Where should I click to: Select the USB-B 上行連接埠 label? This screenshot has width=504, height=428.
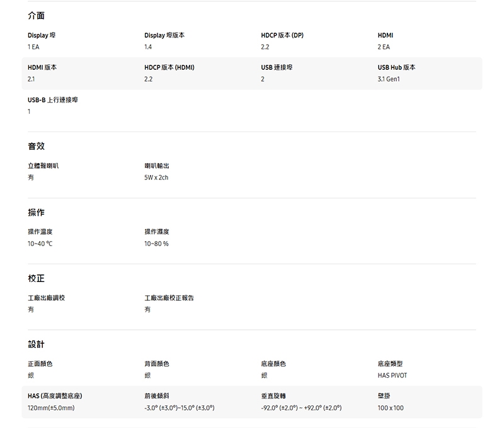(x=53, y=100)
